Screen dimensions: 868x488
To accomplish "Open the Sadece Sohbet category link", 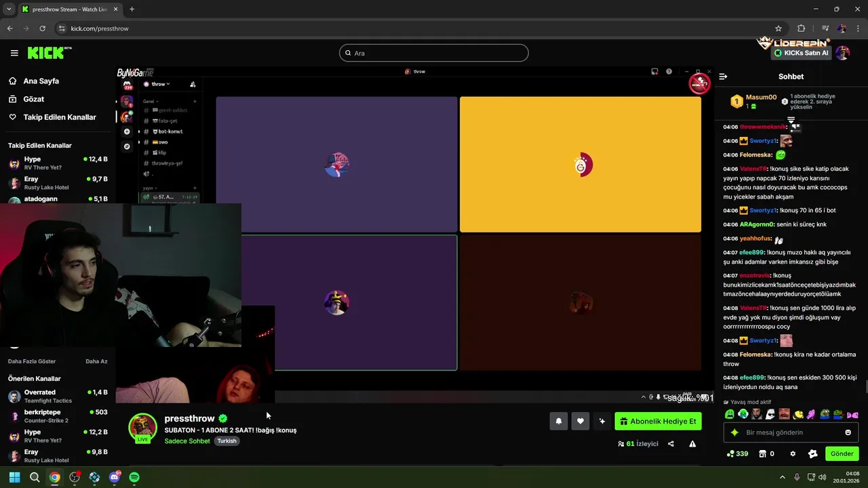I will coord(187,441).
